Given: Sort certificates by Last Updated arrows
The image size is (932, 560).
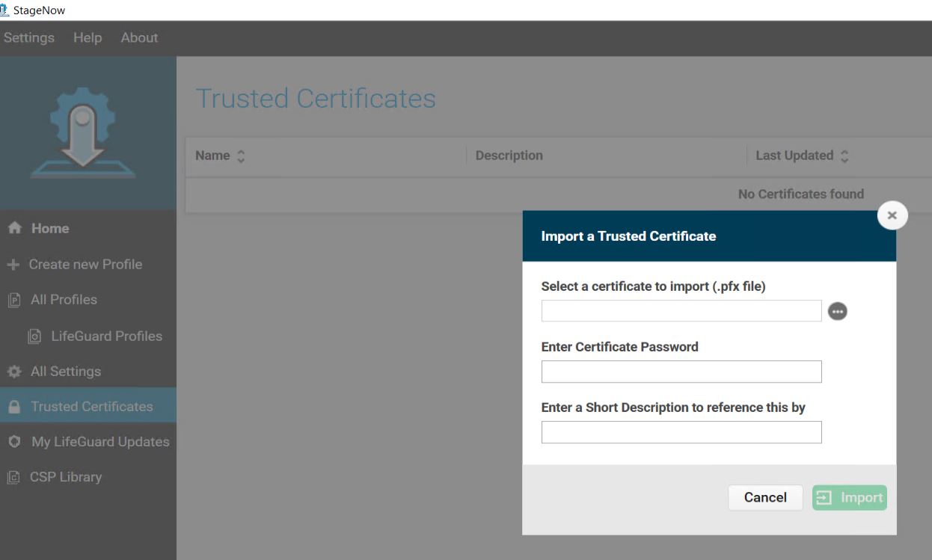Looking at the screenshot, I should (x=844, y=156).
